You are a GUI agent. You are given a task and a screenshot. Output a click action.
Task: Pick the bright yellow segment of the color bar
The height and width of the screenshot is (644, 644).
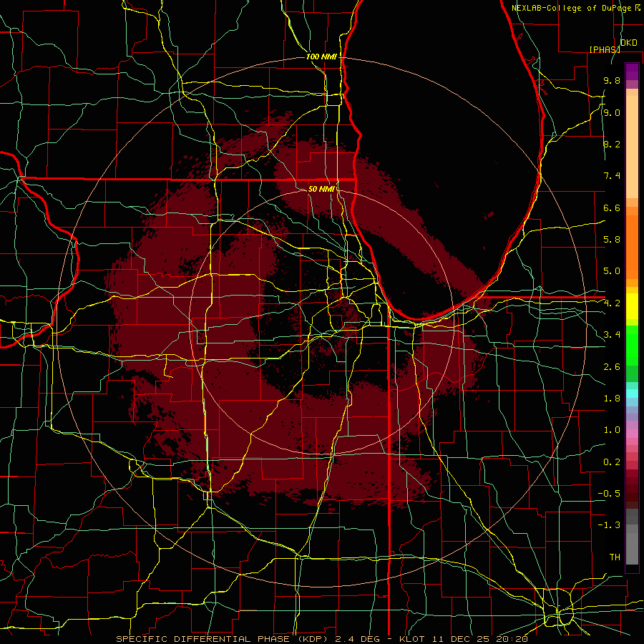[x=632, y=306]
